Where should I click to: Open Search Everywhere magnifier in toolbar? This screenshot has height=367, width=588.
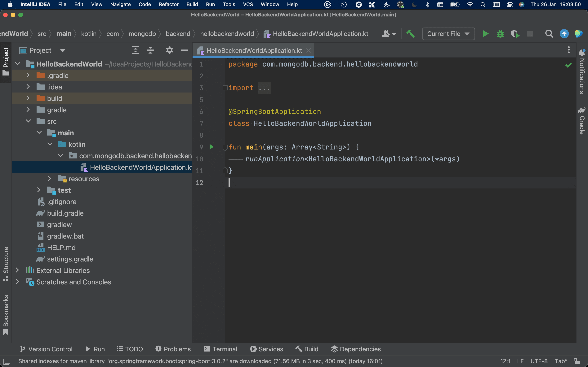point(549,34)
